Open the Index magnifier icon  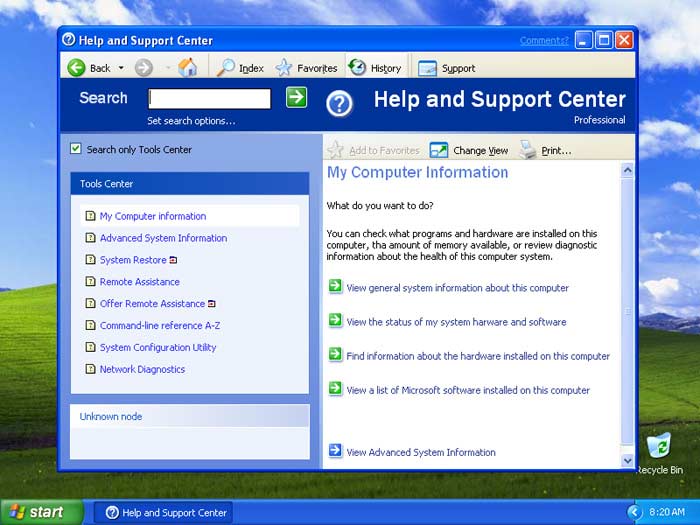[x=225, y=68]
